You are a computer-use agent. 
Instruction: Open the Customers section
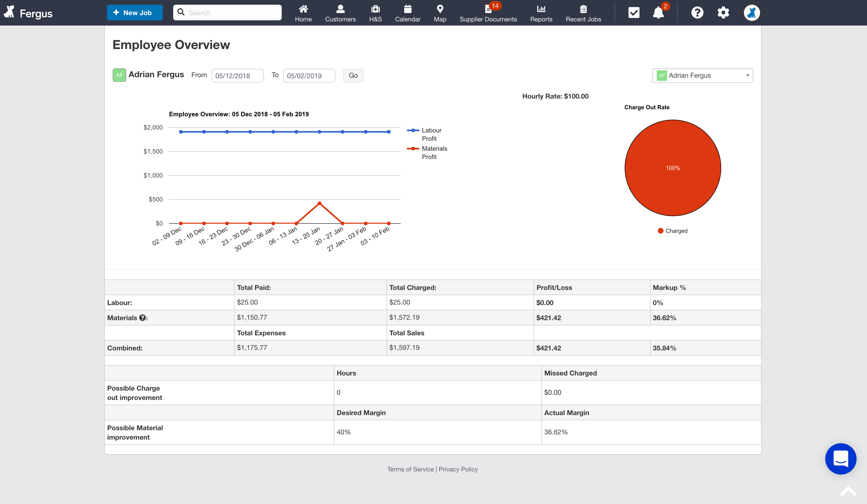click(x=340, y=13)
